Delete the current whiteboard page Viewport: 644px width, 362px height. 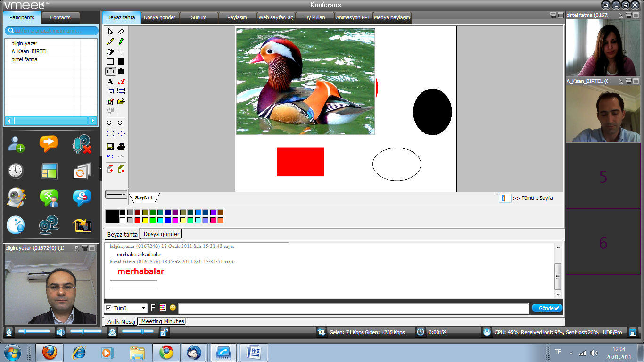[121, 169]
